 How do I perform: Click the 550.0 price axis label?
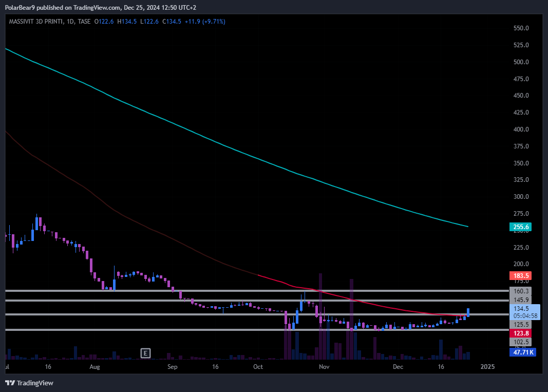point(521,28)
